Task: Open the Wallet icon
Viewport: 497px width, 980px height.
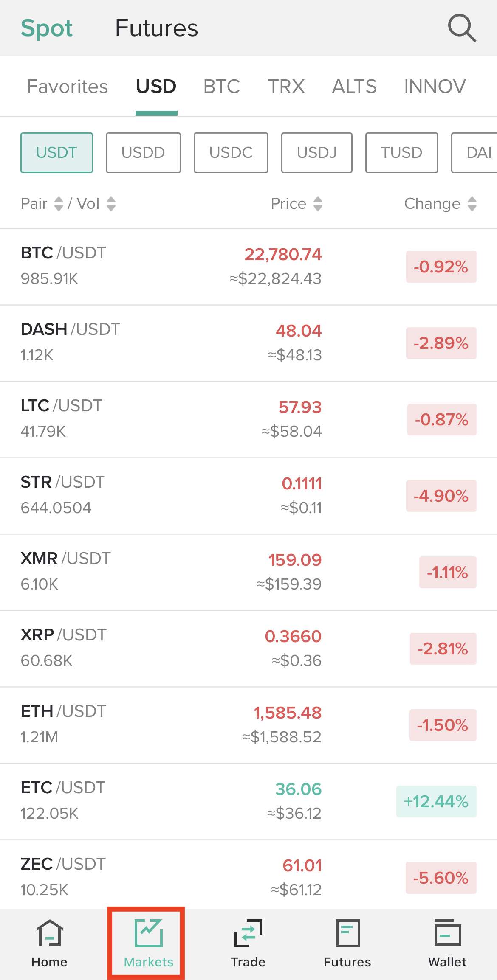Action: click(x=447, y=933)
